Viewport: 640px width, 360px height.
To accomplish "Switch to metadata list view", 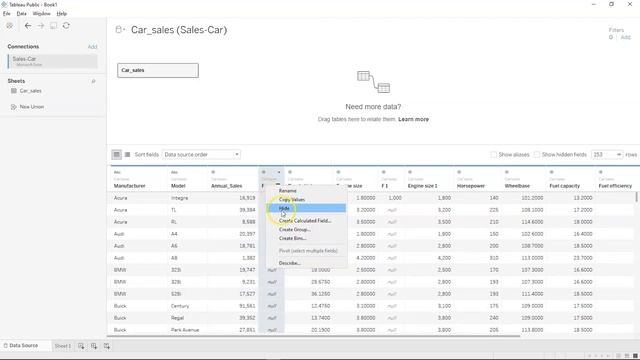I will 127,154.
